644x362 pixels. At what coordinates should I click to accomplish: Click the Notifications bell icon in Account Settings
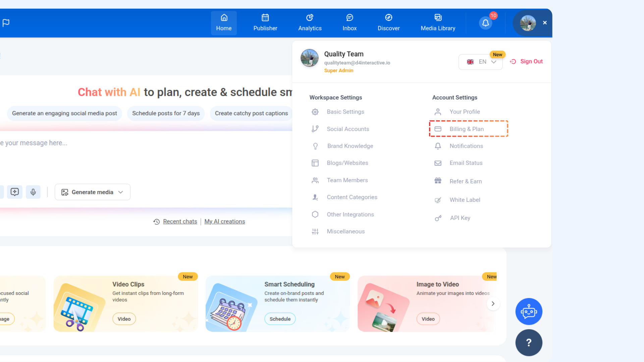pyautogui.click(x=438, y=146)
